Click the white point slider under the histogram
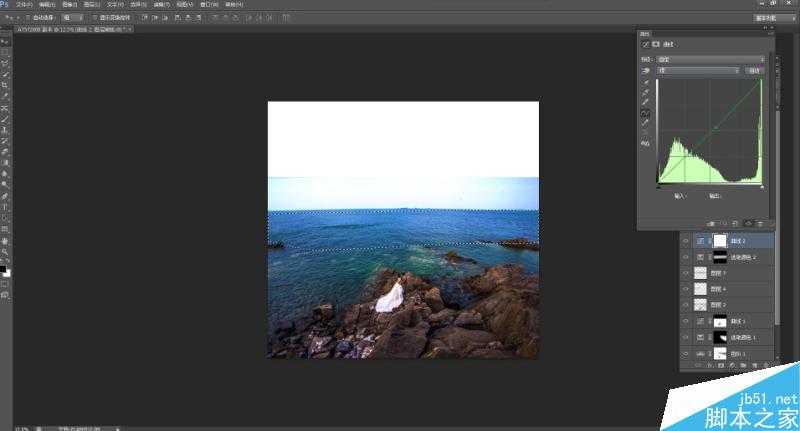The height and width of the screenshot is (431, 800). pyautogui.click(x=760, y=186)
